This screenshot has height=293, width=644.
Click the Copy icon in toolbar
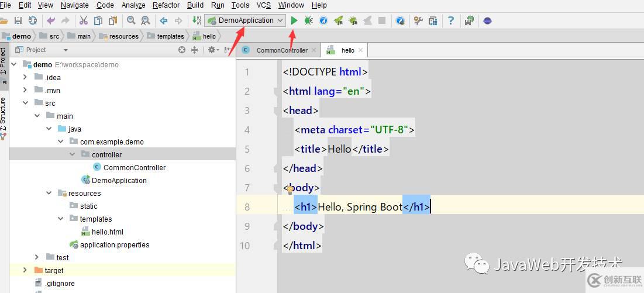pyautogui.click(x=98, y=20)
